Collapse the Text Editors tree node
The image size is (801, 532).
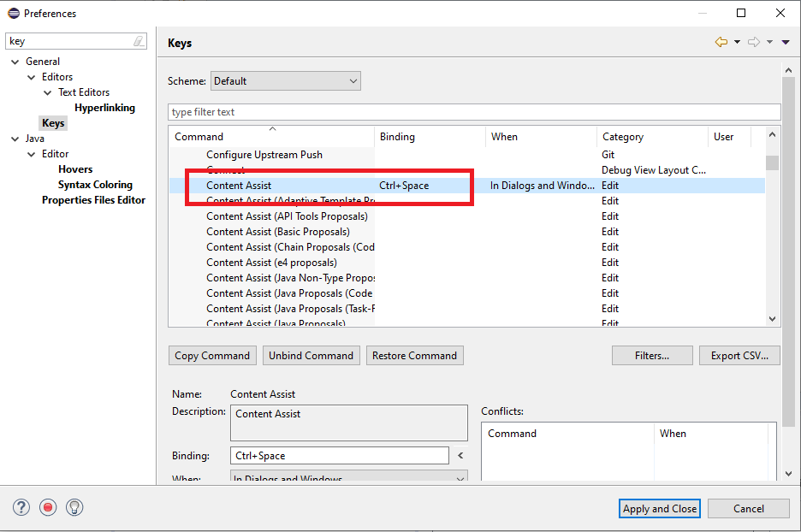click(x=48, y=92)
